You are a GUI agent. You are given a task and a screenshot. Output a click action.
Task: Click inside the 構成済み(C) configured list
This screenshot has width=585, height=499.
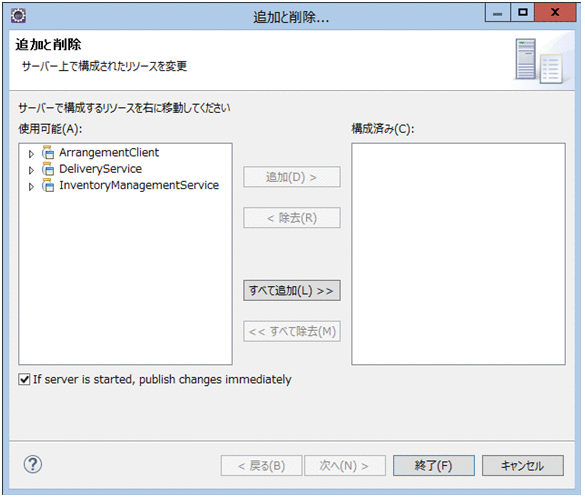(458, 254)
